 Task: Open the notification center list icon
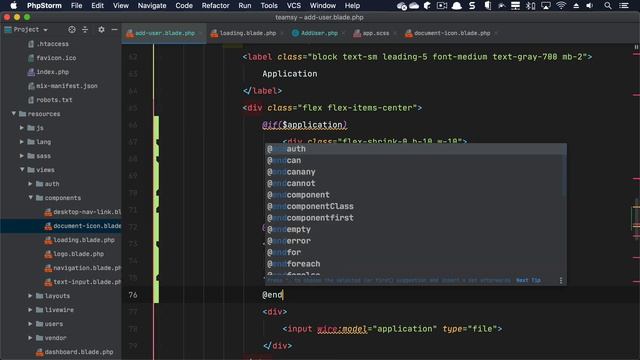coord(624,6)
